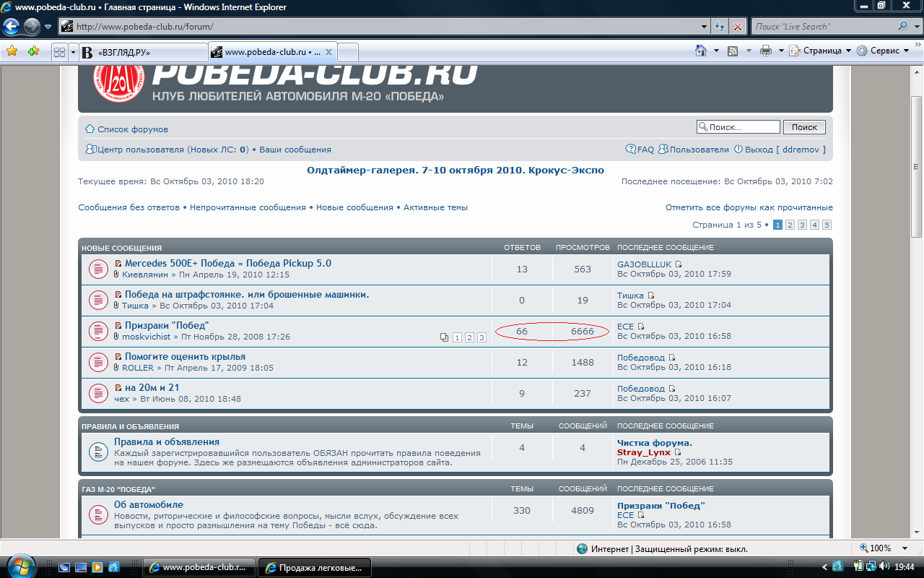Click the Add to Favorites icon
Screen dimensions: 924x578
(x=33, y=51)
